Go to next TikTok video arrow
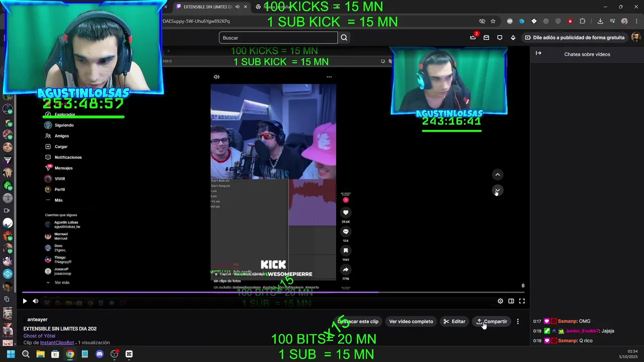The width and height of the screenshot is (644, 362). pos(498,191)
